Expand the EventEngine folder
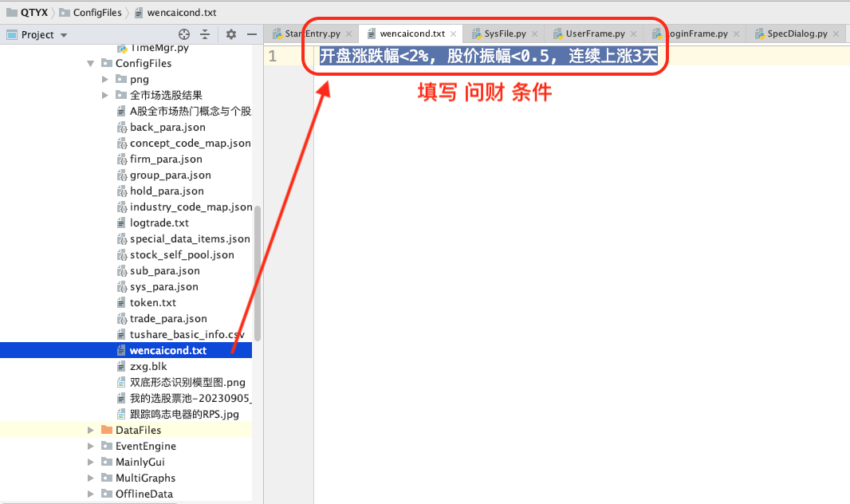 coord(91,446)
